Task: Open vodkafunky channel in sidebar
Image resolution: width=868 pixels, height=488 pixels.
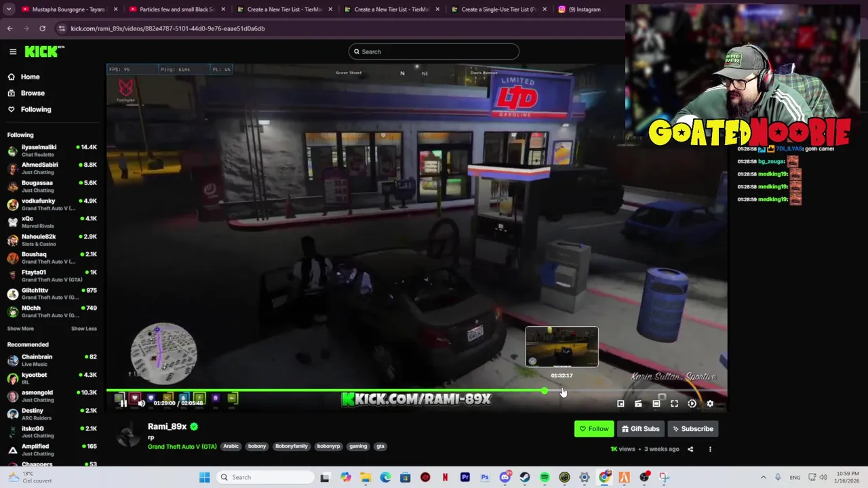Action: coord(52,204)
